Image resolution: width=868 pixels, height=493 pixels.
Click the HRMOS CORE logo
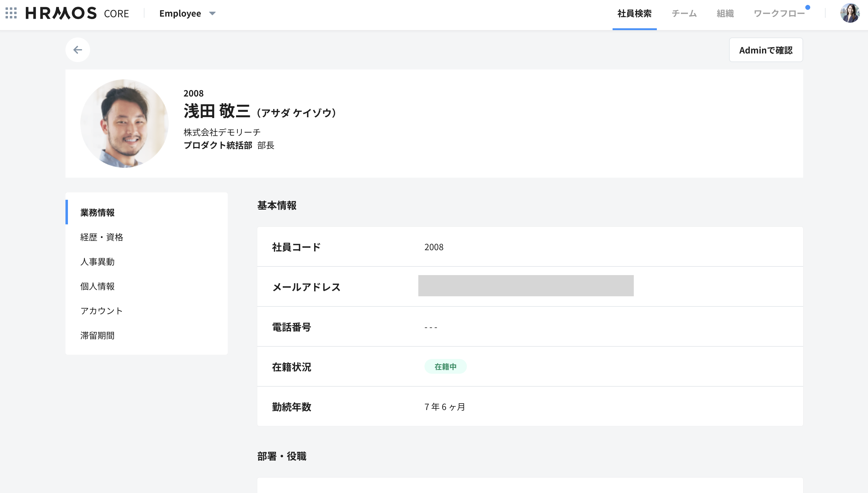pos(77,13)
